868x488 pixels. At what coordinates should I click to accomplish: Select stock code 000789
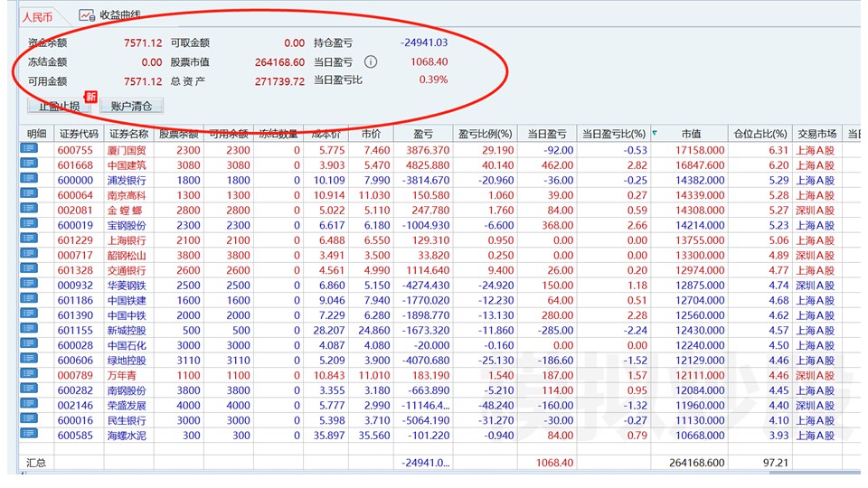[75, 375]
